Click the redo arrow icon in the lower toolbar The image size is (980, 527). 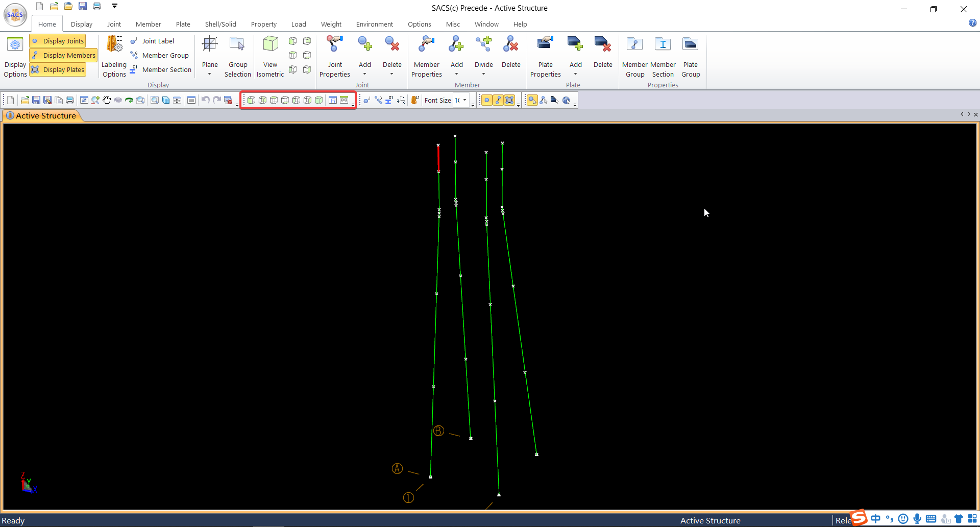pos(217,100)
